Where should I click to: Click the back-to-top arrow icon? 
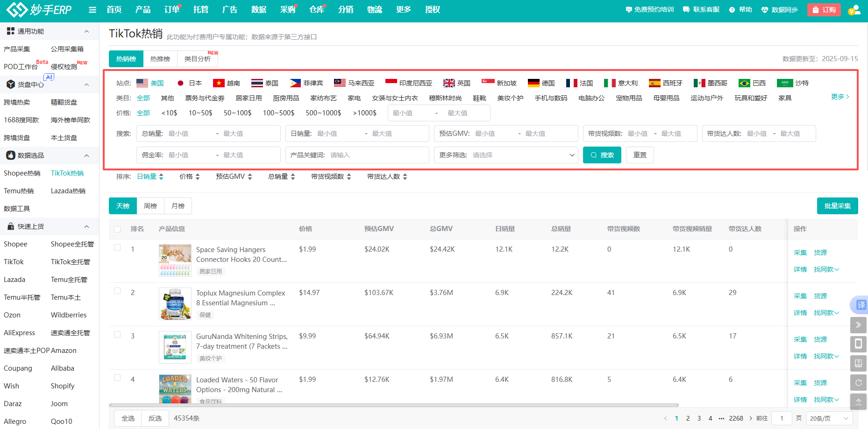858,401
